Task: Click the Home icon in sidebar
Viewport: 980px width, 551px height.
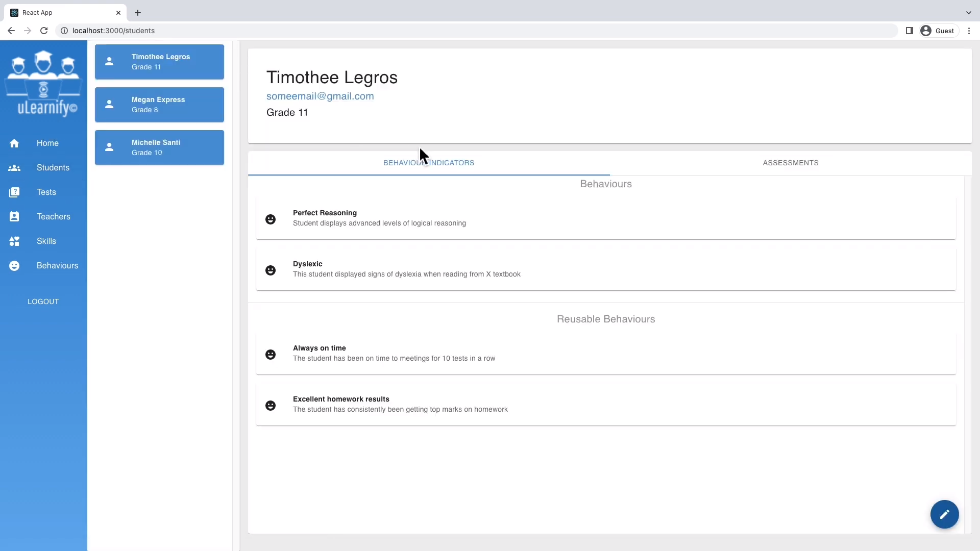Action: [x=14, y=143]
